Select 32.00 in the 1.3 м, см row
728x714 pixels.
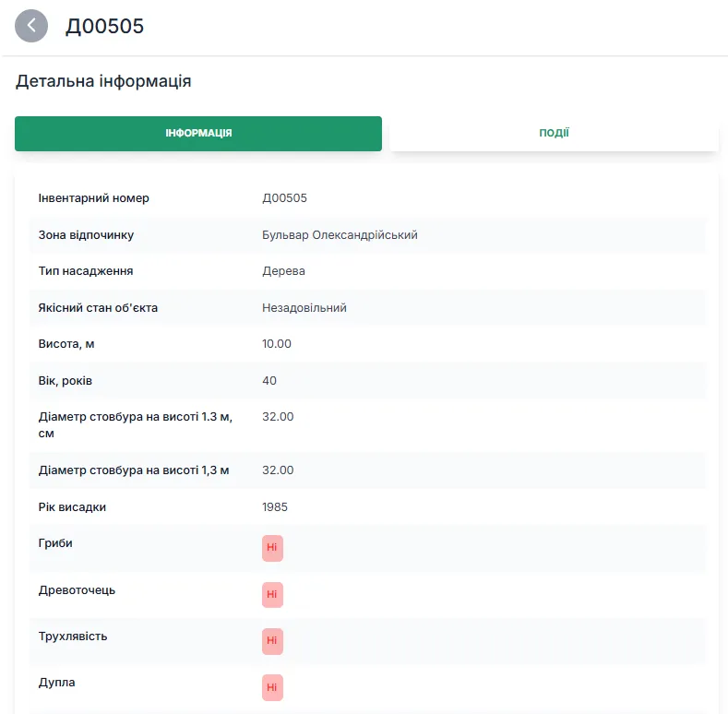(x=278, y=417)
